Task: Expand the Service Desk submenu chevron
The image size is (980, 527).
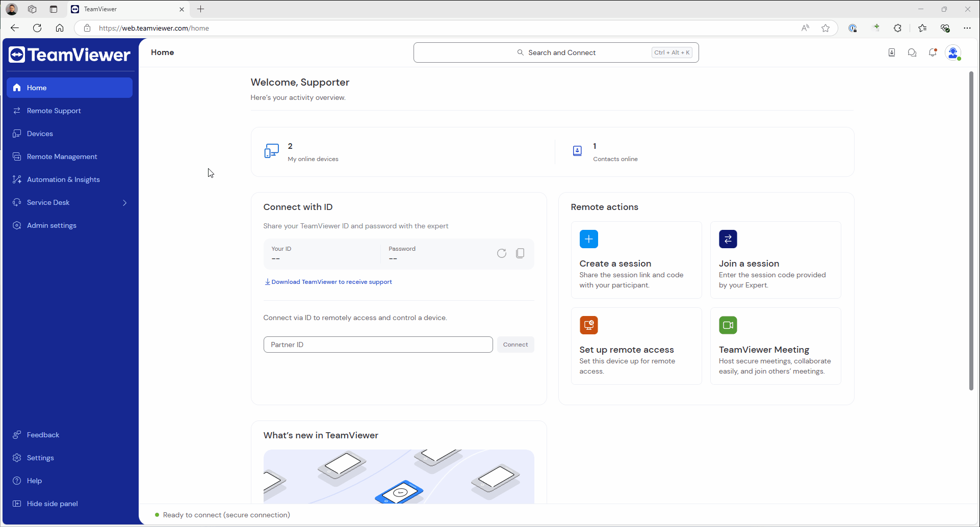Action: pos(125,203)
